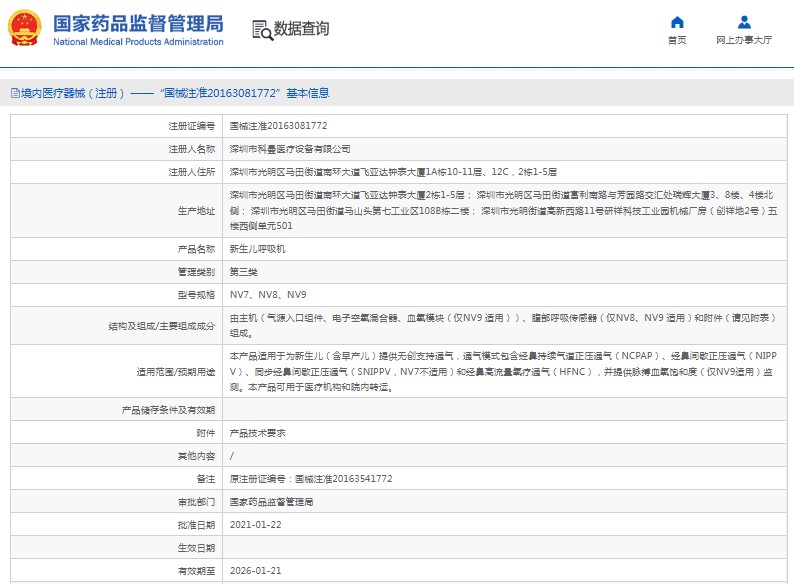Open the 首页 home icon
The image size is (794, 584).
click(x=677, y=22)
